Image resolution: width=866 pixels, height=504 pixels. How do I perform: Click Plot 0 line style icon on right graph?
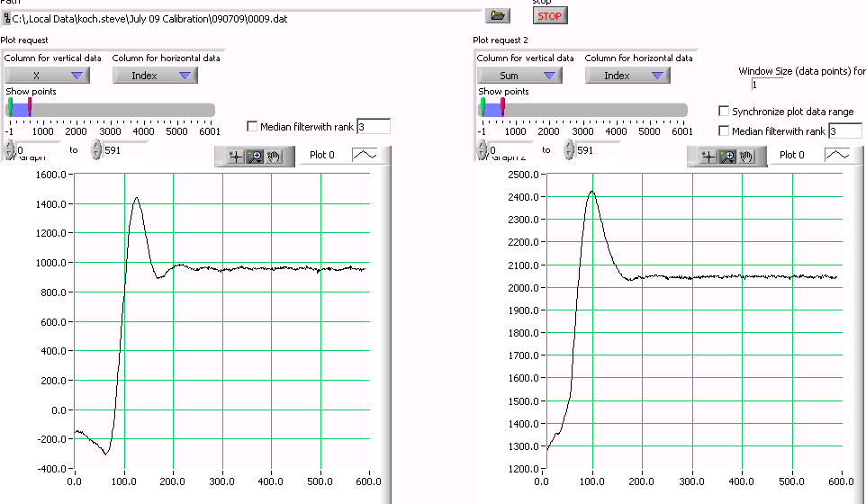[x=836, y=155]
